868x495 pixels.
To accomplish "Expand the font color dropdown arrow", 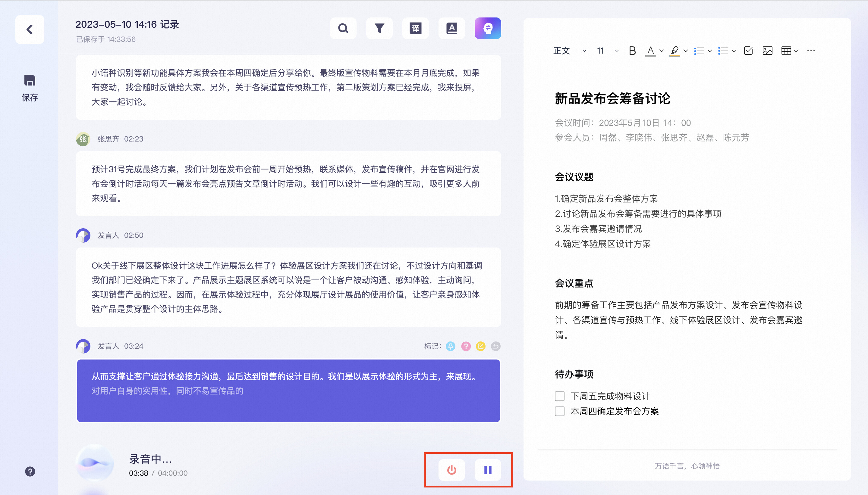I will click(x=662, y=51).
